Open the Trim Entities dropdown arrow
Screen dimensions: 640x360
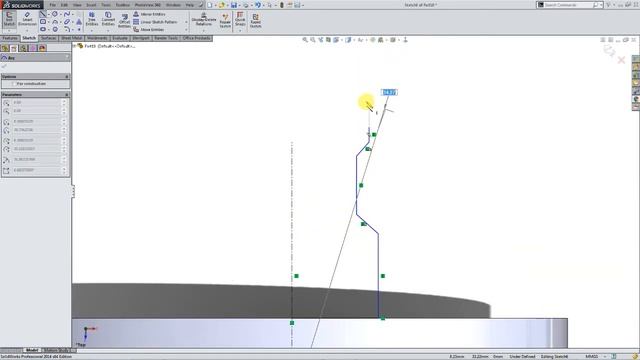pyautogui.click(x=92, y=30)
